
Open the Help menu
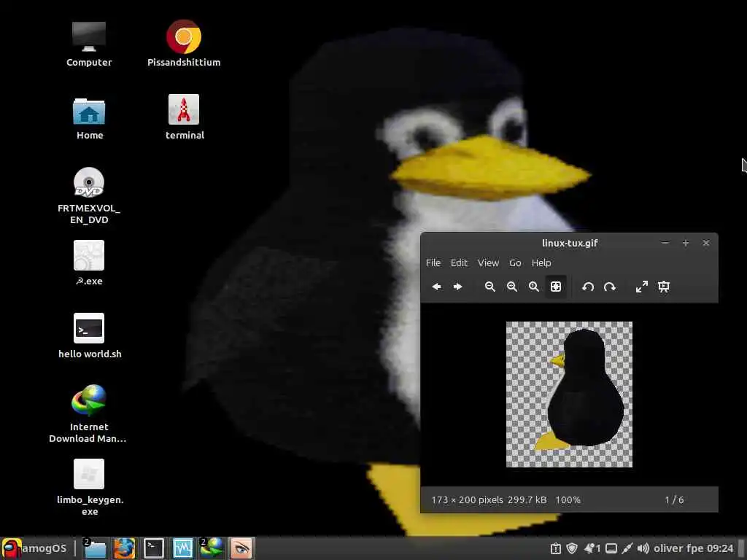pyautogui.click(x=541, y=262)
